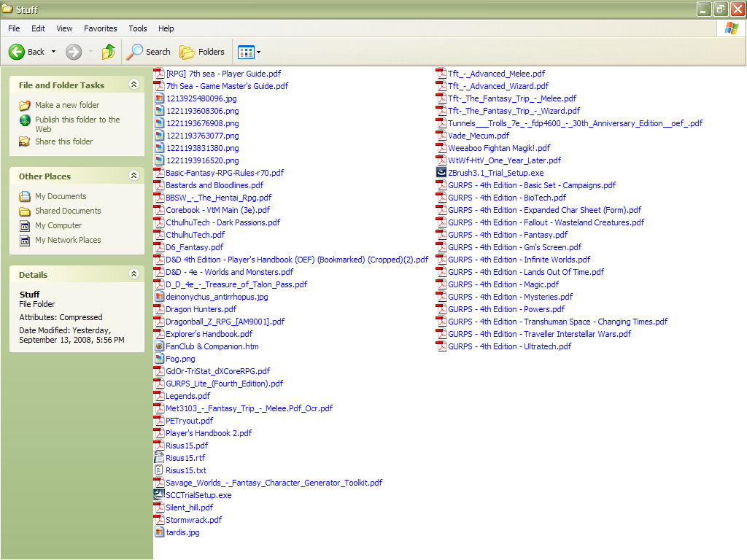Select the Fog.png image icon

[159, 359]
